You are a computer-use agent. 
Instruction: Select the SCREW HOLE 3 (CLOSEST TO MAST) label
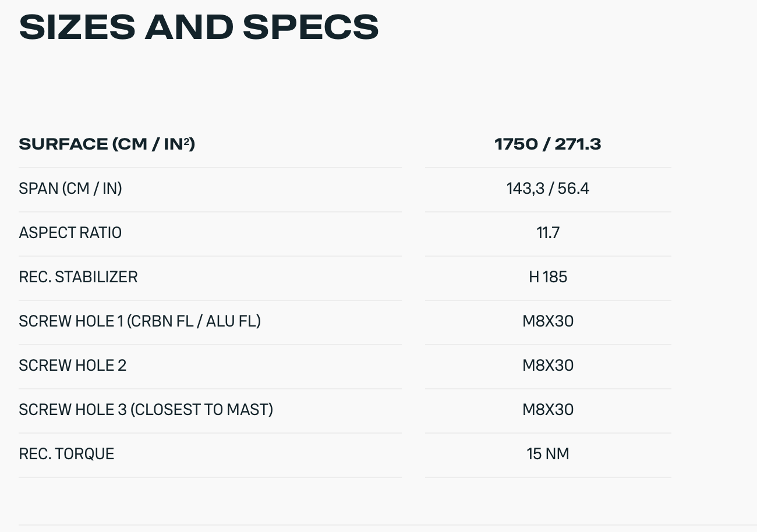pyautogui.click(x=146, y=410)
